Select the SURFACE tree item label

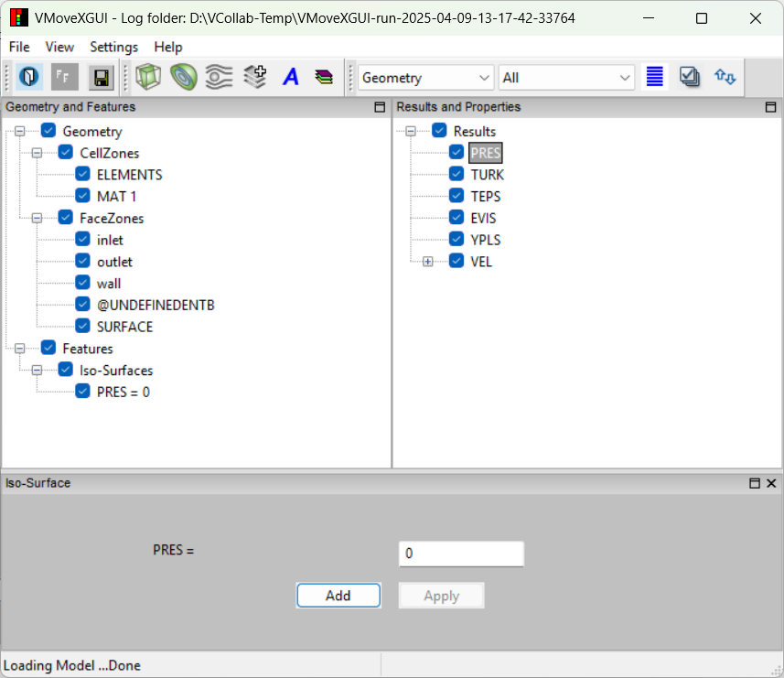point(124,327)
